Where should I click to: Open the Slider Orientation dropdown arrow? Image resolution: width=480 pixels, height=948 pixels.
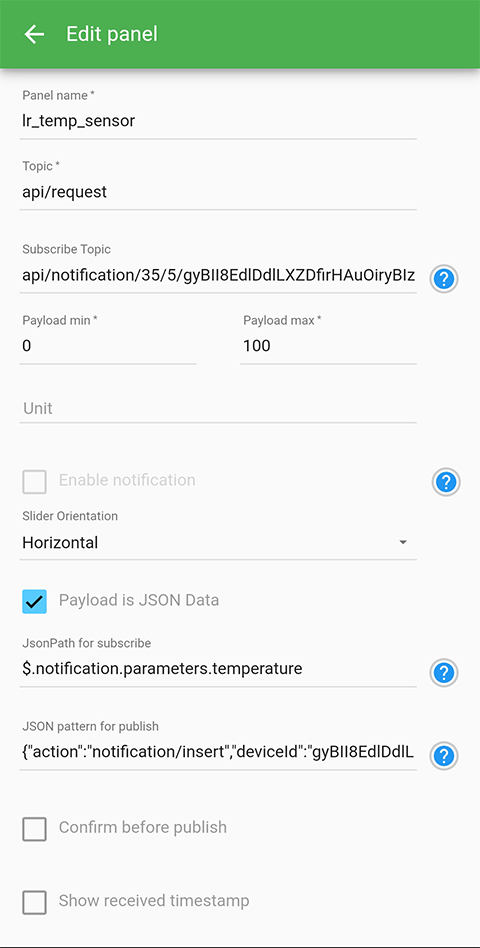(403, 542)
